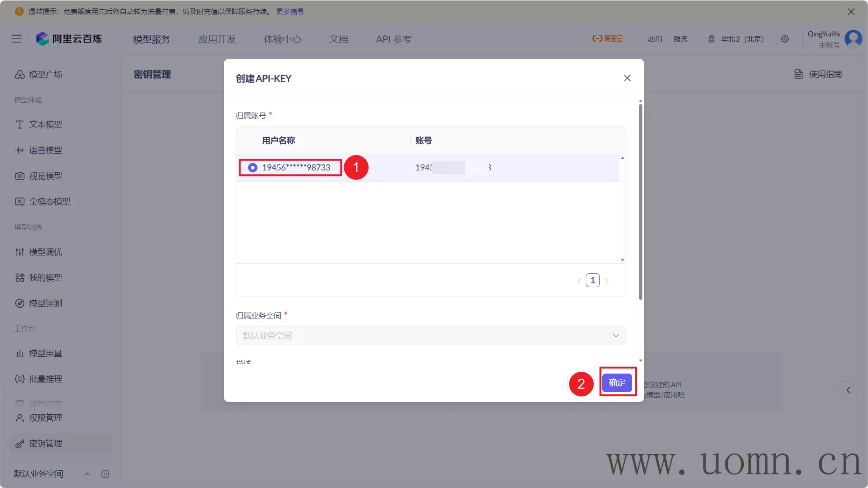Switch to the 体验中心 tab

tap(283, 39)
